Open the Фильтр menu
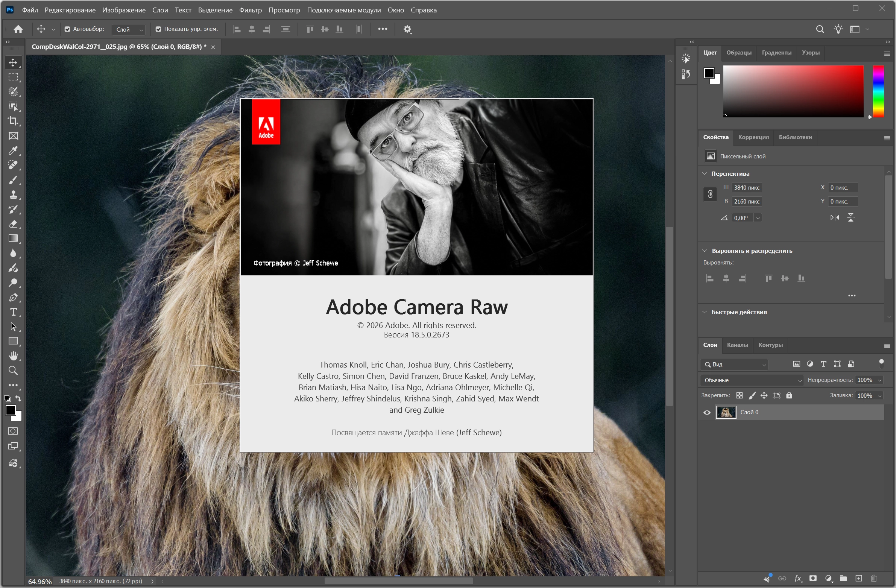Image resolution: width=896 pixels, height=588 pixels. [251, 10]
